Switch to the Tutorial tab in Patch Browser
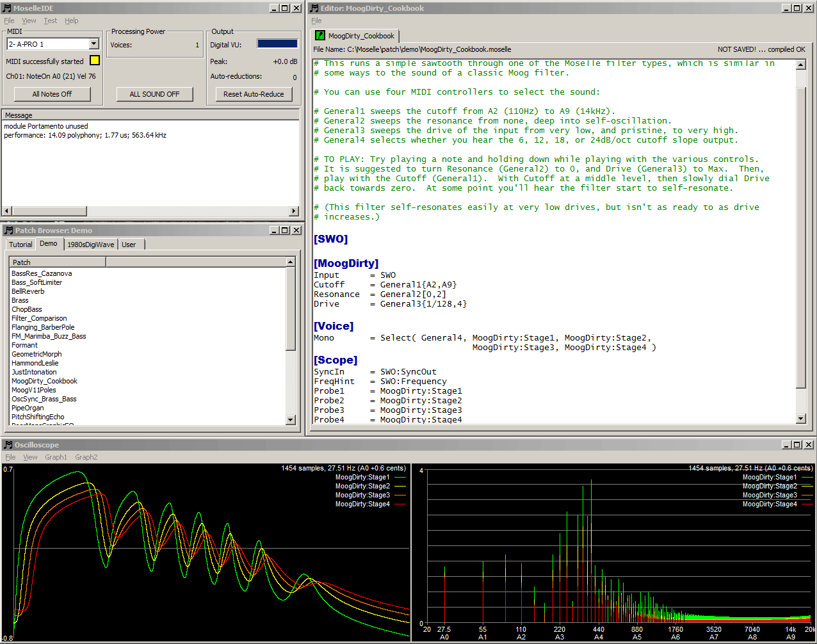817x644 pixels. (20, 245)
